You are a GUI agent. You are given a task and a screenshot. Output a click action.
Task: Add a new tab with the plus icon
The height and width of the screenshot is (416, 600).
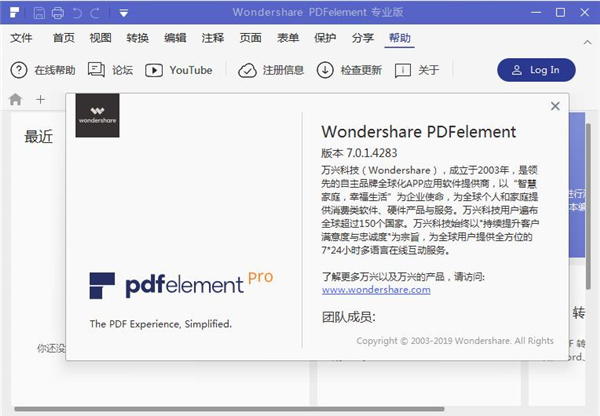pyautogui.click(x=40, y=100)
